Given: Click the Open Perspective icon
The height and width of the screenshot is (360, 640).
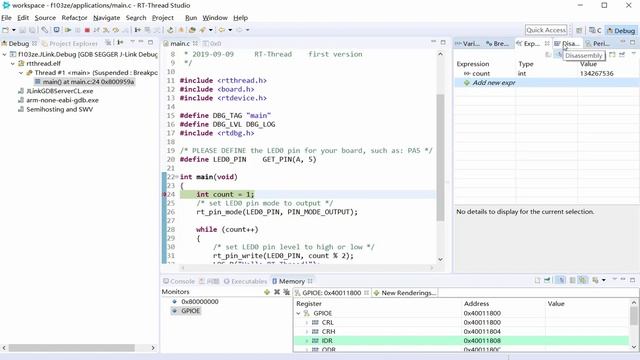Looking at the screenshot, I should tap(579, 31).
